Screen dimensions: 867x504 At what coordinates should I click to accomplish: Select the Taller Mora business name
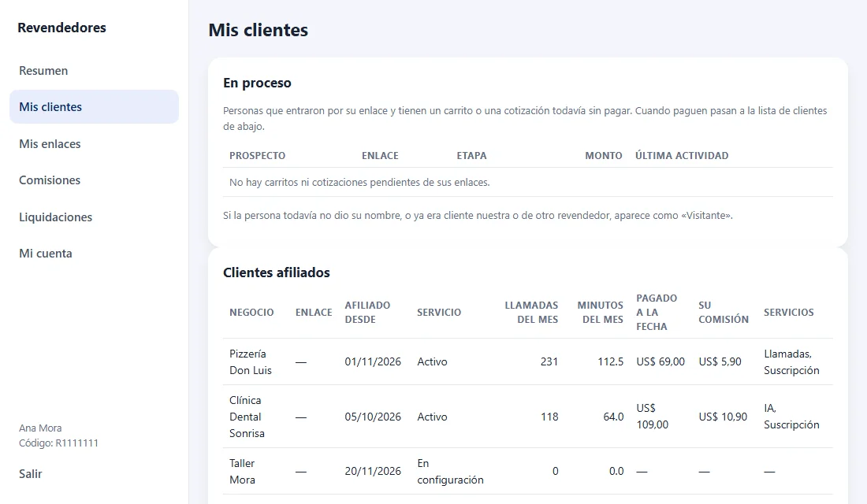pyautogui.click(x=242, y=472)
